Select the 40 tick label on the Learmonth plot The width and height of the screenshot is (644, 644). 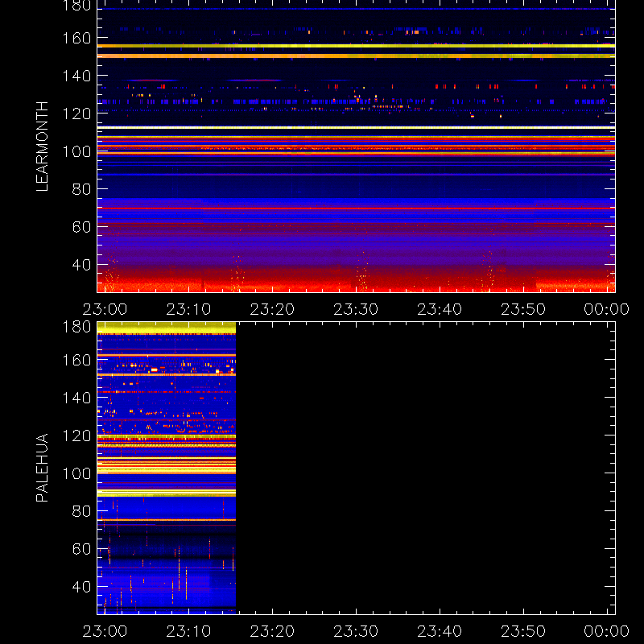[81, 265]
